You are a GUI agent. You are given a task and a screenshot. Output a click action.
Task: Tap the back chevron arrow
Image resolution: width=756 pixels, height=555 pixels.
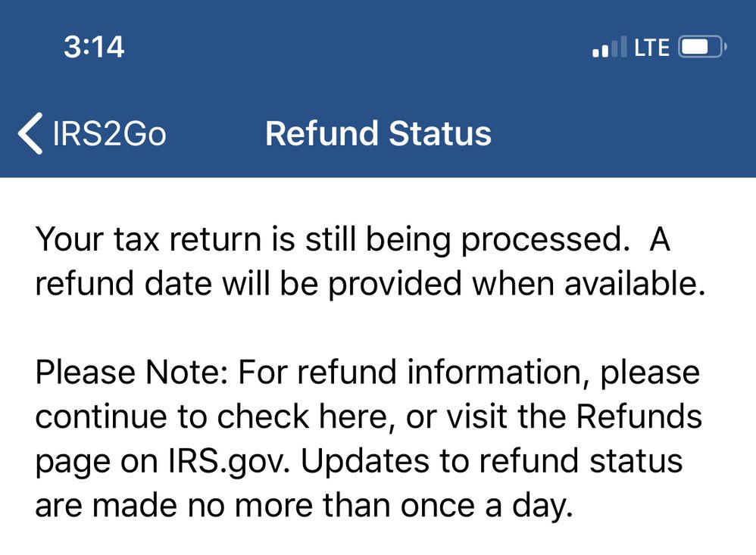click(x=30, y=134)
